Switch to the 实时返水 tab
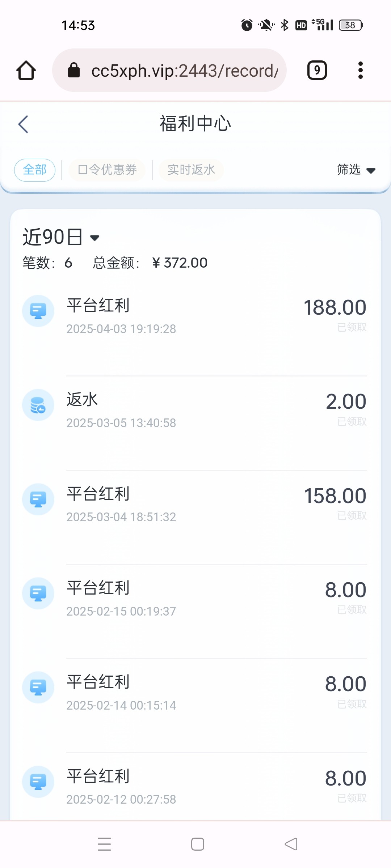Image resolution: width=391 pixels, height=868 pixels. point(191,170)
